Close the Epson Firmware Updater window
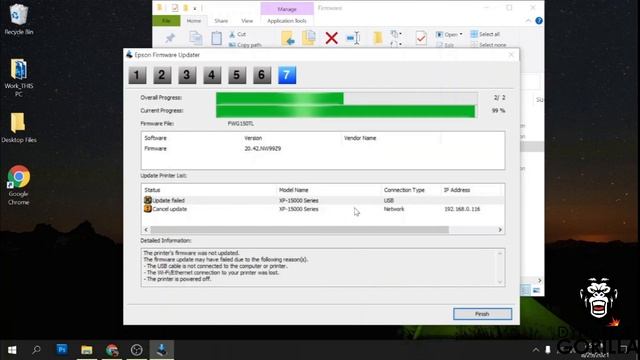 coord(511,55)
